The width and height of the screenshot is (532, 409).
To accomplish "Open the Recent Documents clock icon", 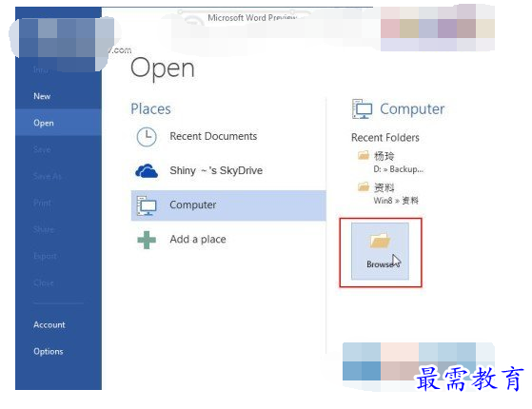I will point(147,137).
